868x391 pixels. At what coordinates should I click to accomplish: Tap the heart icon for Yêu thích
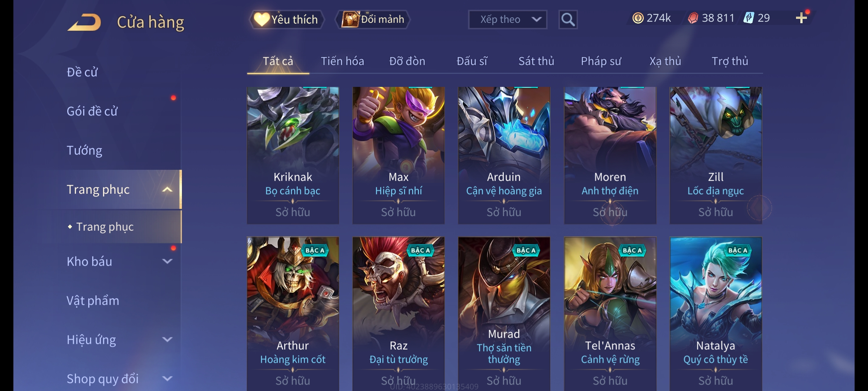pyautogui.click(x=261, y=19)
